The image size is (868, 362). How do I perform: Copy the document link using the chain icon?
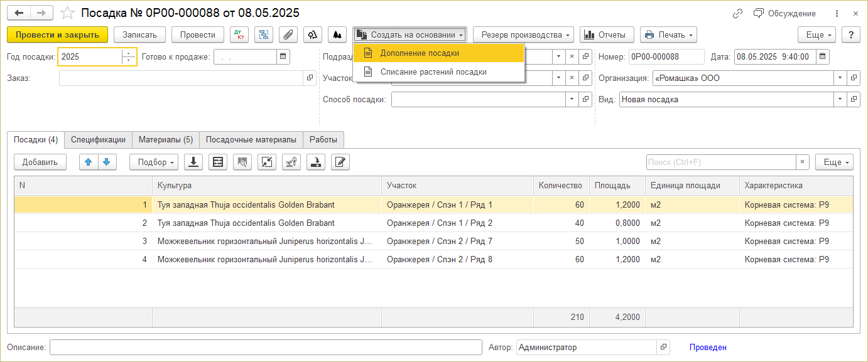(738, 13)
